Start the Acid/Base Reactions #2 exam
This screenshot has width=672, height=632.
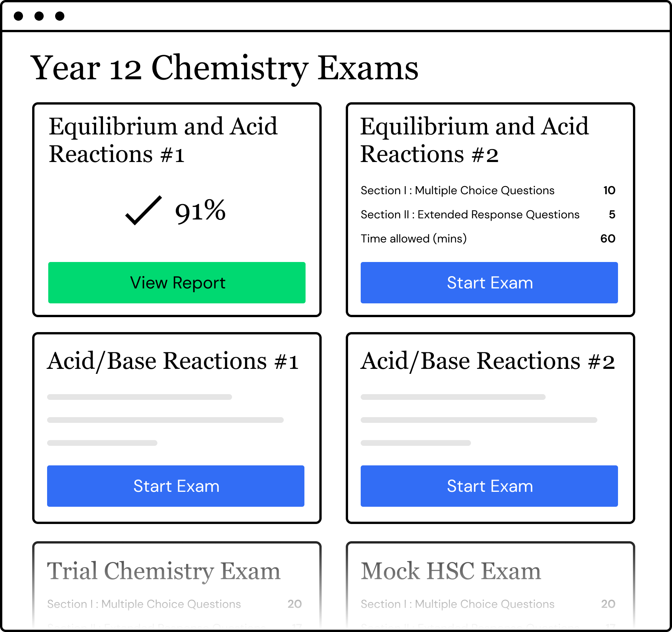pyautogui.click(x=489, y=486)
